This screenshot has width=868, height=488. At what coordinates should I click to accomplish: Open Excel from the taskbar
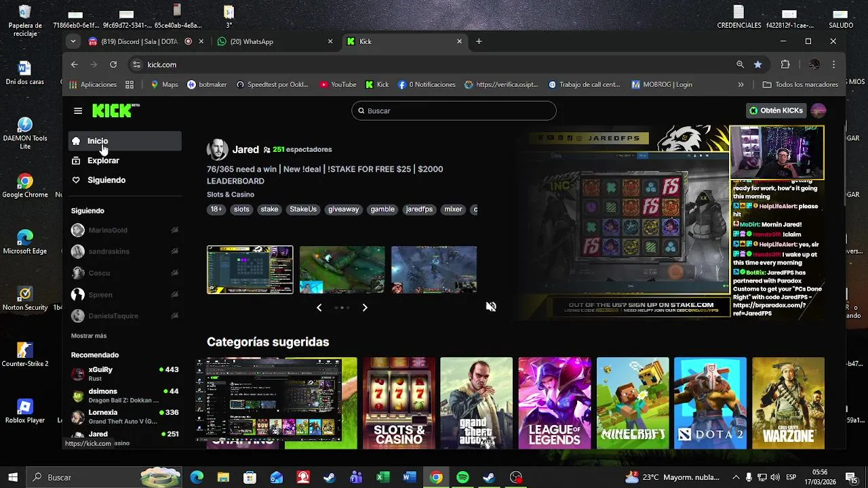(382, 477)
